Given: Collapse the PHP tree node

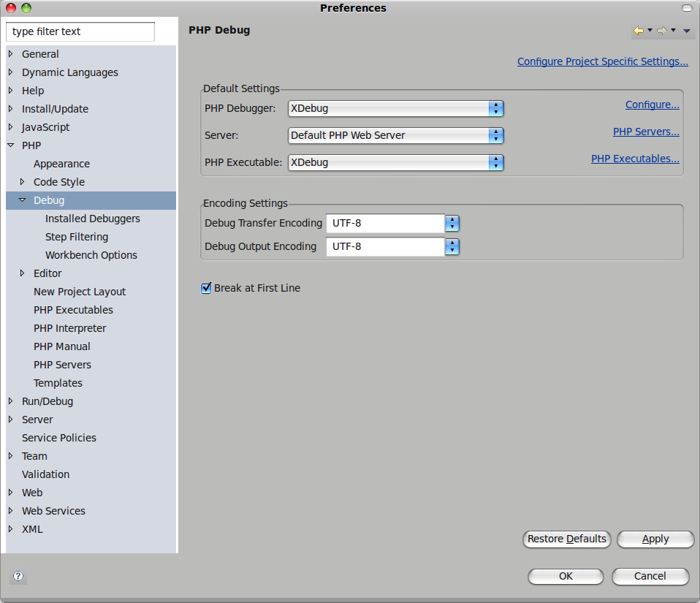Looking at the screenshot, I should [10, 145].
